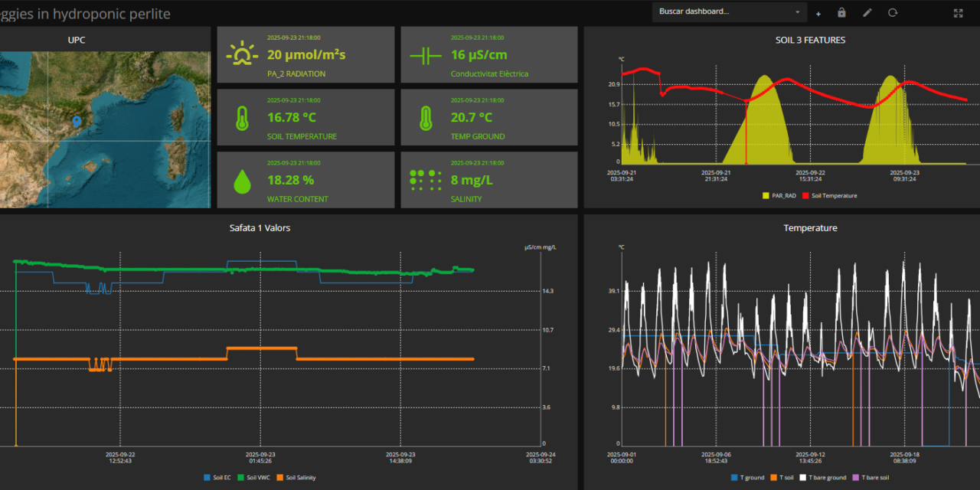Click the water drop icon for water content
Image resolution: width=980 pixels, height=490 pixels.
coord(242,181)
